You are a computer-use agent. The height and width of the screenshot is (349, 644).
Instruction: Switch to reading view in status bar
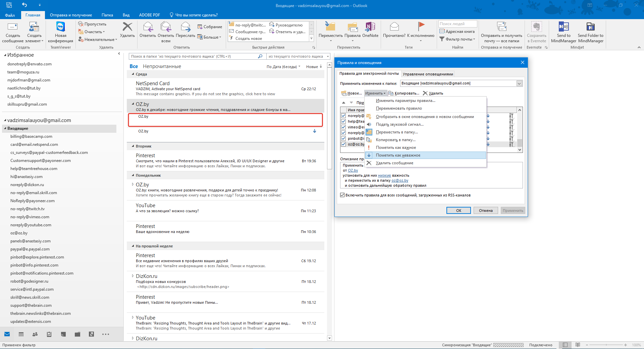(578, 345)
